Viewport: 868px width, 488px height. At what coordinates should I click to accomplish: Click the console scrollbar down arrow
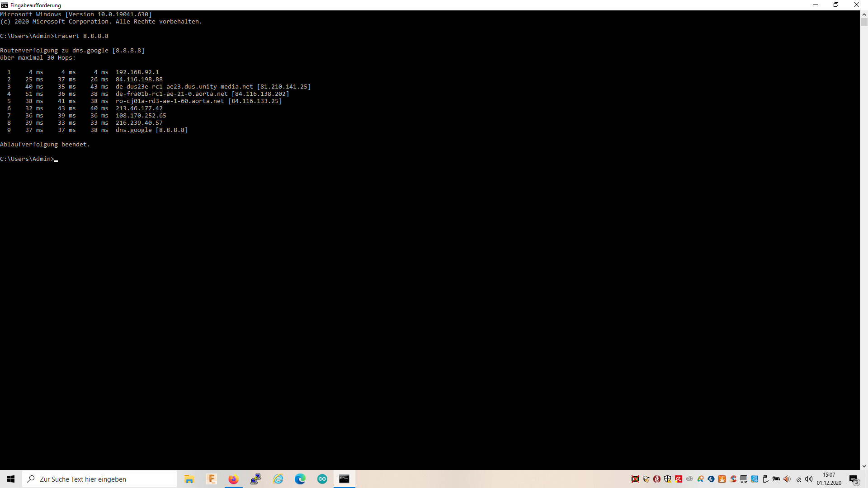[864, 466]
